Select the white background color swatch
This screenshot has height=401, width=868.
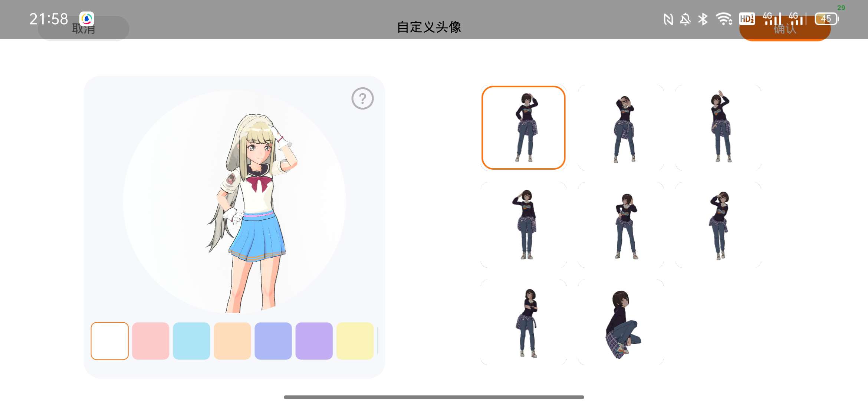pyautogui.click(x=110, y=341)
